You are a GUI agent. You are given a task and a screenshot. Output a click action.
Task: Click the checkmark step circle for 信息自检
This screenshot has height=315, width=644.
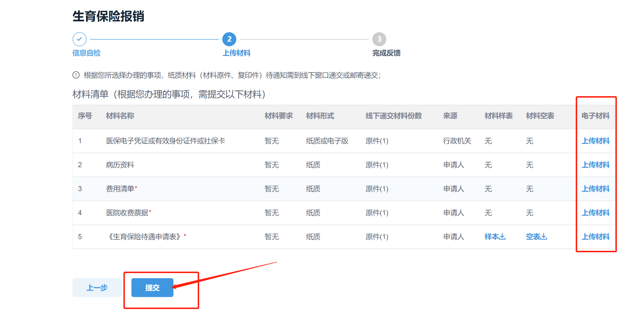pos(79,39)
